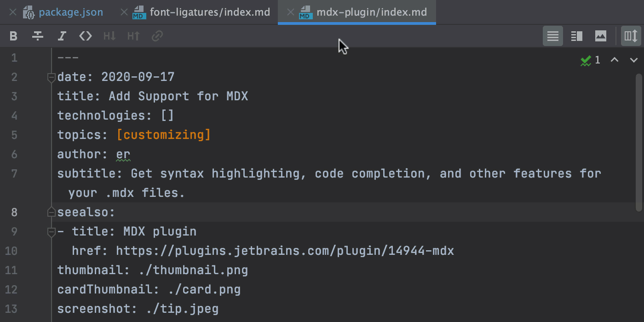
Task: Open the inspections widget with green checkmark
Action: (x=590, y=60)
